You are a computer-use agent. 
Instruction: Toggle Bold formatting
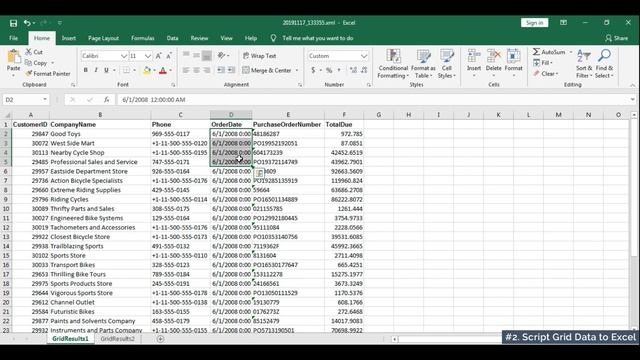pos(85,70)
